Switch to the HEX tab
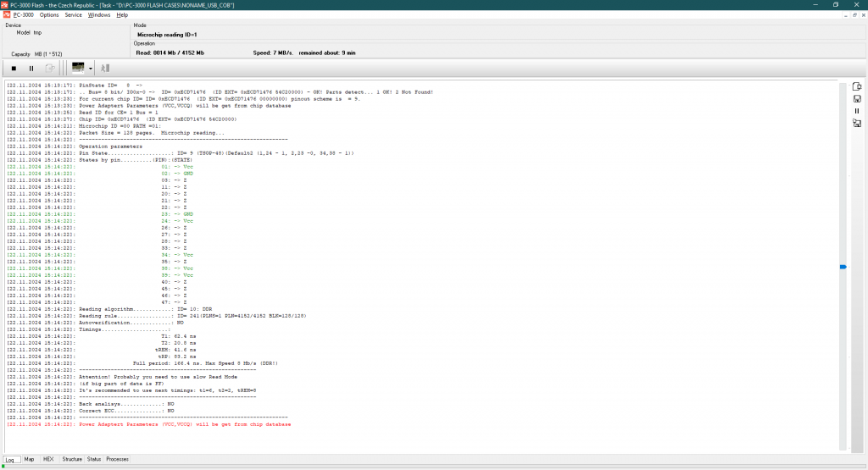 point(48,459)
